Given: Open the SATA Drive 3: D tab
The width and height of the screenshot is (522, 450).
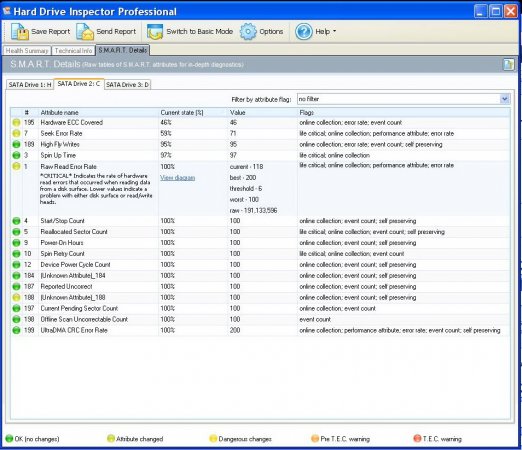Looking at the screenshot, I should (x=127, y=85).
